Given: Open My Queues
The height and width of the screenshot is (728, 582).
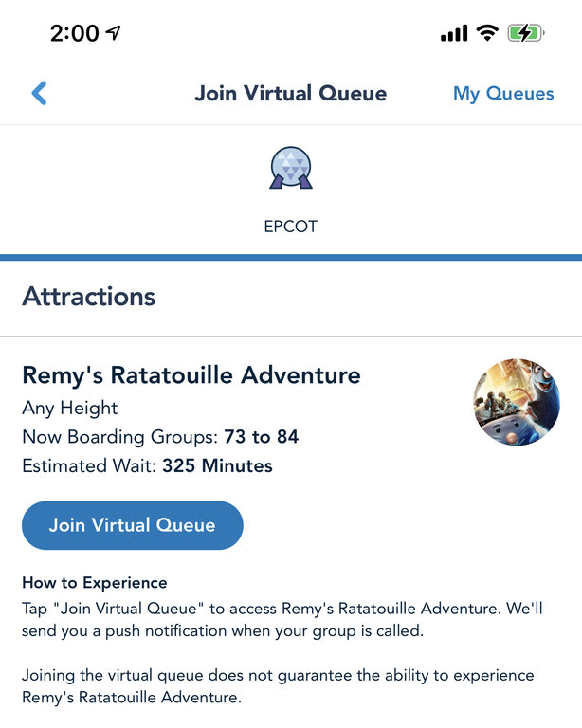Looking at the screenshot, I should click(503, 94).
